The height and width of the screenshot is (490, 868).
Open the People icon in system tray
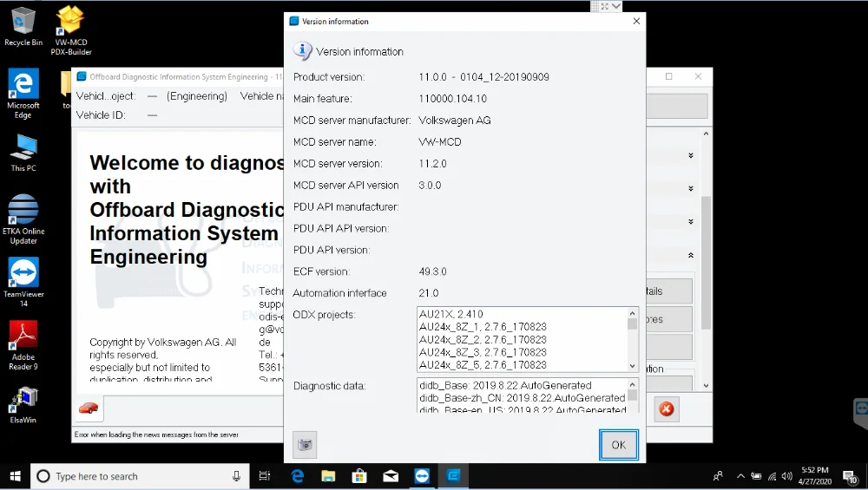pyautogui.click(x=718, y=476)
